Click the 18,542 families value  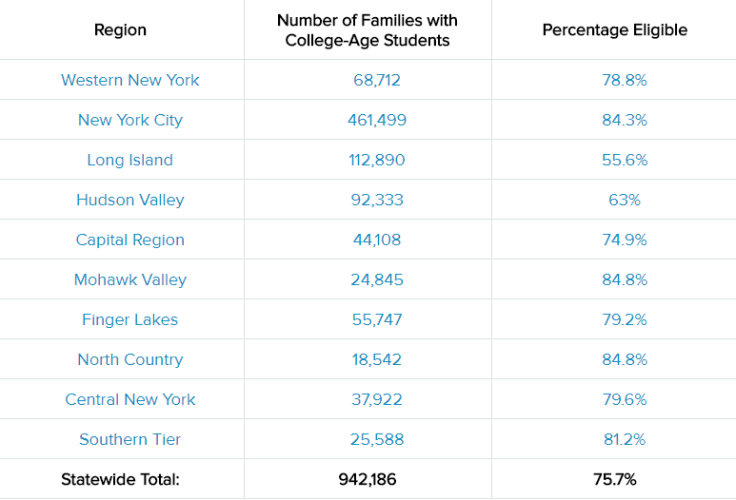[377, 360]
